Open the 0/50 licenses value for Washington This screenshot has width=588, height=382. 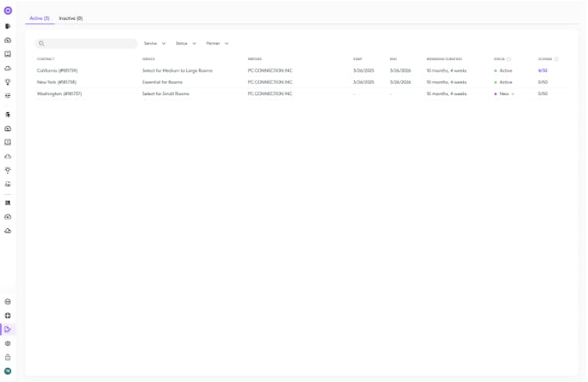click(542, 94)
